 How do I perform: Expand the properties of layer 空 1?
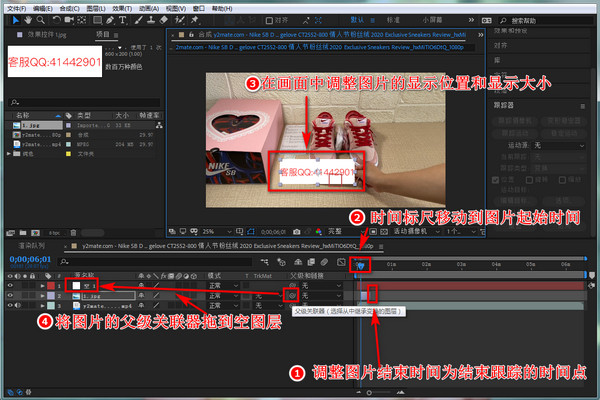[42, 286]
